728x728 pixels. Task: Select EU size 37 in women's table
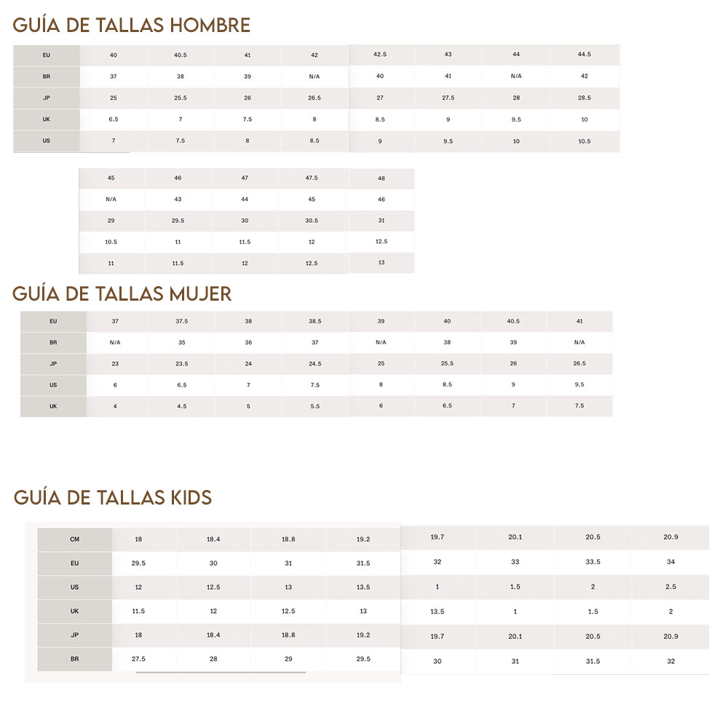tap(115, 321)
